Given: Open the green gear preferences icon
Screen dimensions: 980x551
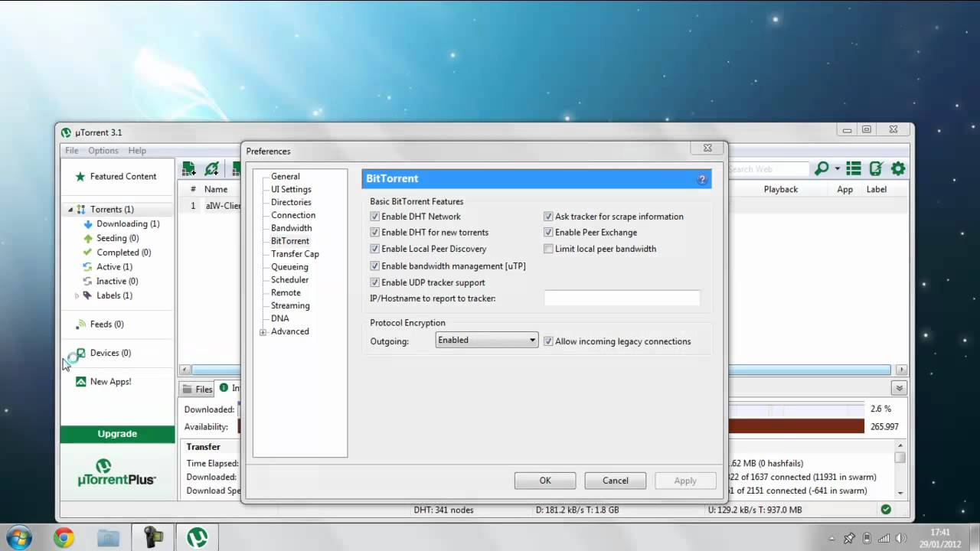Looking at the screenshot, I should 898,168.
